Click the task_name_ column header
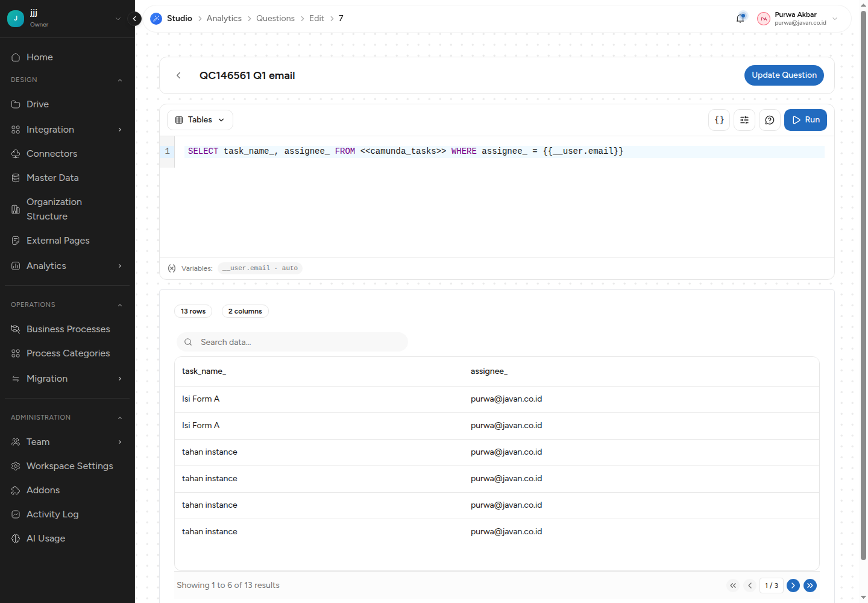 204,371
